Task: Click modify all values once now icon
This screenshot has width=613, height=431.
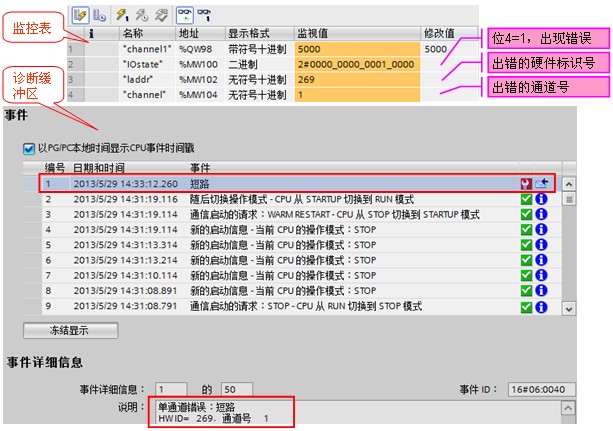Action: [122, 16]
